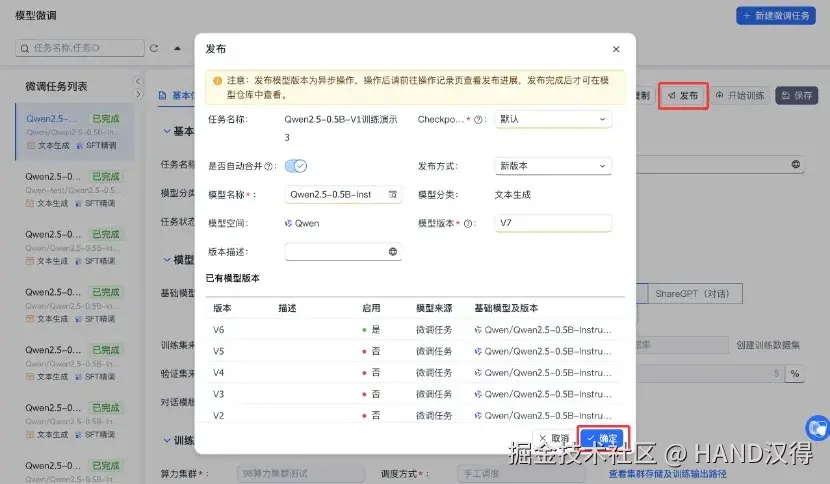Click the 是 enabled status in V6 row
830x484 pixels.
(x=372, y=329)
